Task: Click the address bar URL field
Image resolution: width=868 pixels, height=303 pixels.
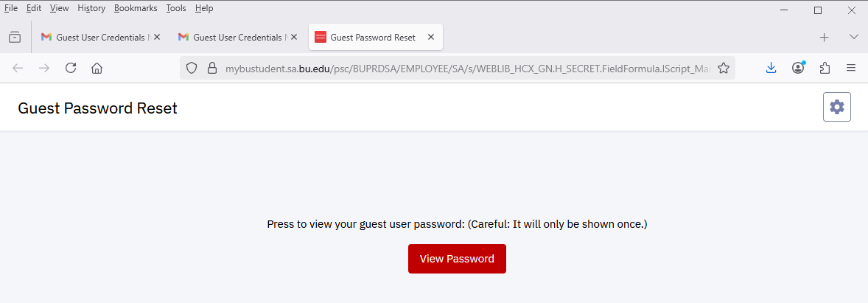Action: pyautogui.click(x=464, y=68)
